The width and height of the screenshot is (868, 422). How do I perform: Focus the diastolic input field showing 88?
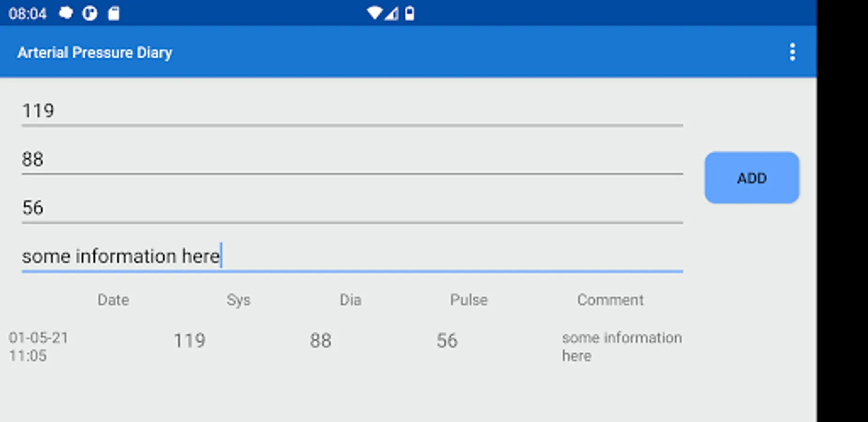coord(352,159)
